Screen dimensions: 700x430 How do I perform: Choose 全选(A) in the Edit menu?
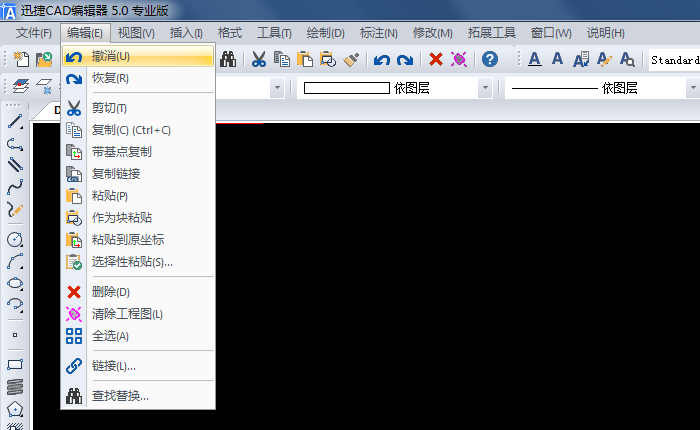[138, 336]
